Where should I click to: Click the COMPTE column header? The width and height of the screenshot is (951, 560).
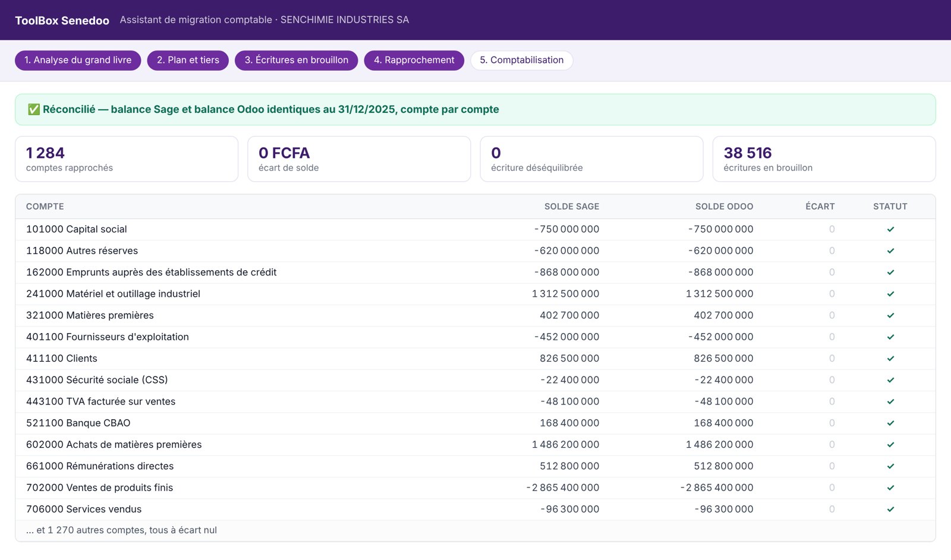point(45,207)
